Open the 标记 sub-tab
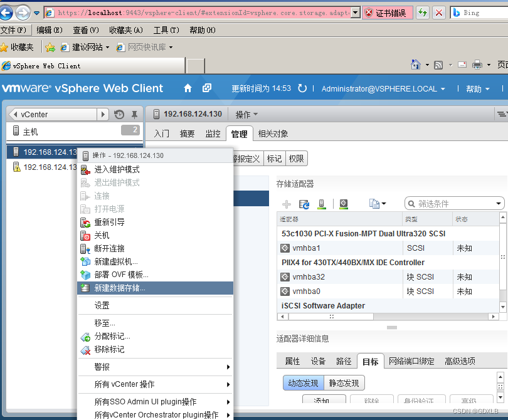The width and height of the screenshot is (508, 420). 274,159
